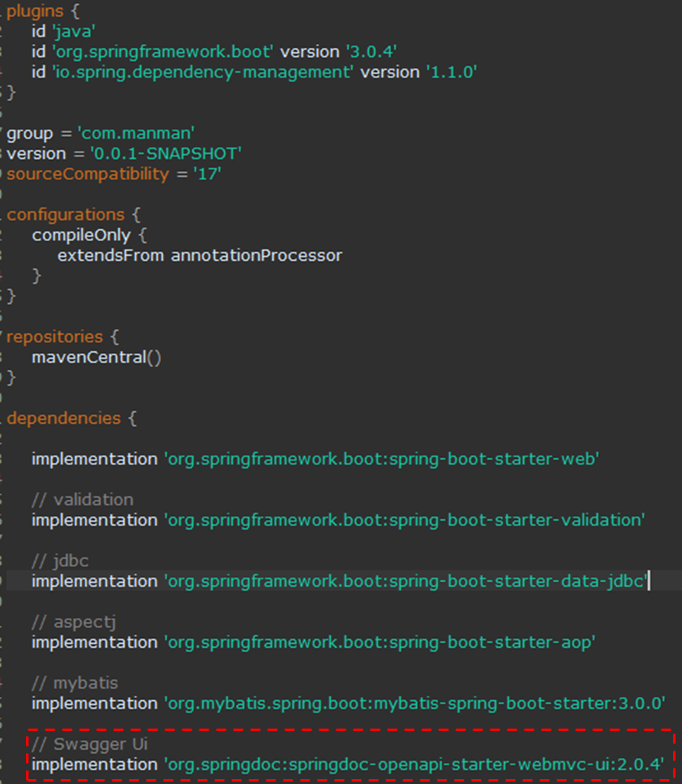This screenshot has height=784, width=682.
Task: Click the '// Swagger Ui' comment
Action: pyautogui.click(x=90, y=744)
